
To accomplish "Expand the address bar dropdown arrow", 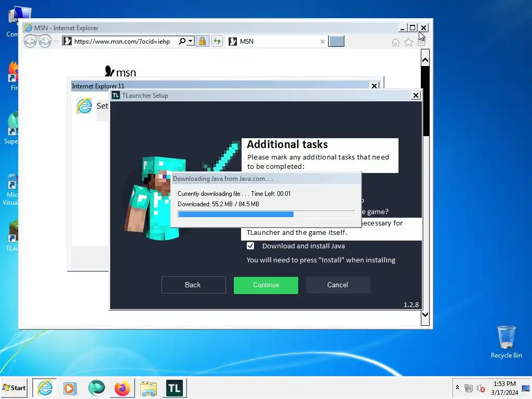I will click(x=190, y=41).
